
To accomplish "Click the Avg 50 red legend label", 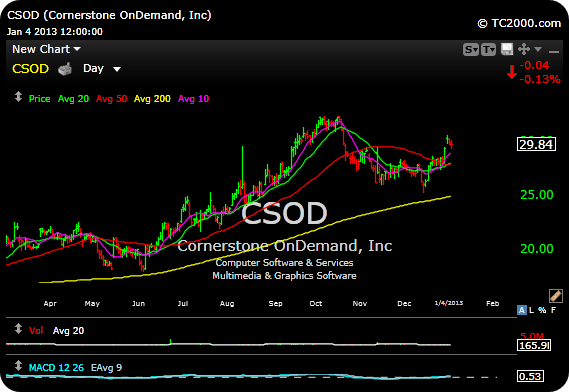I will pyautogui.click(x=111, y=99).
